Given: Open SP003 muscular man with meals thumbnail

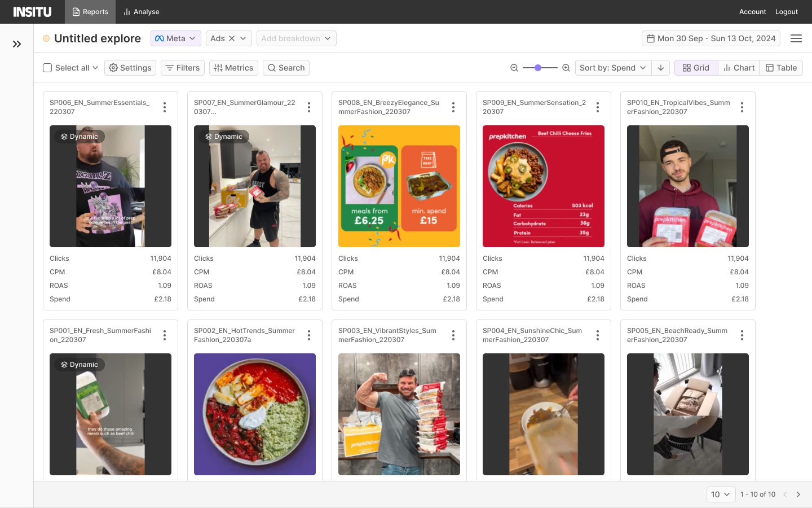Looking at the screenshot, I should 399,414.
